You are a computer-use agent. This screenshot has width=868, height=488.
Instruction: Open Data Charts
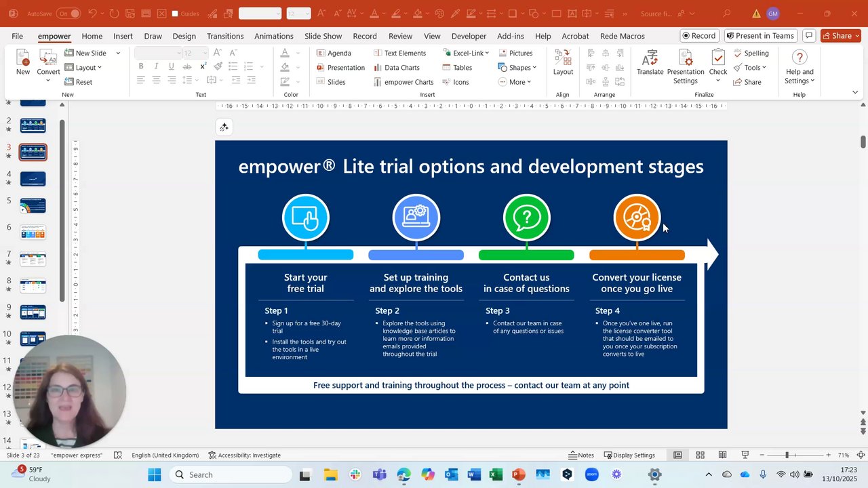coord(396,68)
